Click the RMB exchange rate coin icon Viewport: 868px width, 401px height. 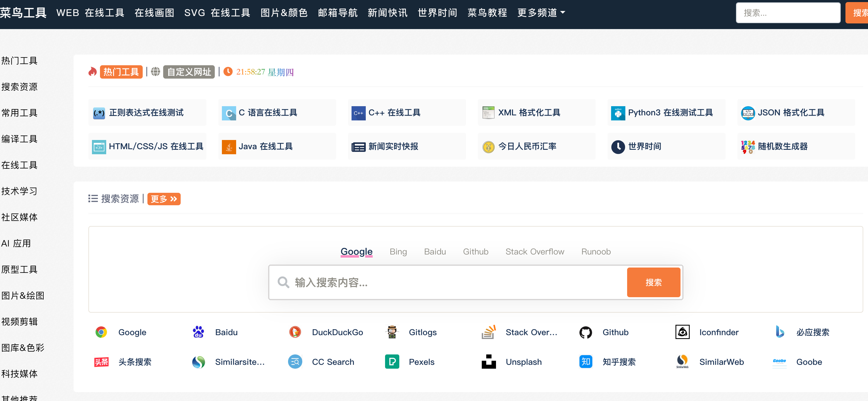(x=488, y=147)
